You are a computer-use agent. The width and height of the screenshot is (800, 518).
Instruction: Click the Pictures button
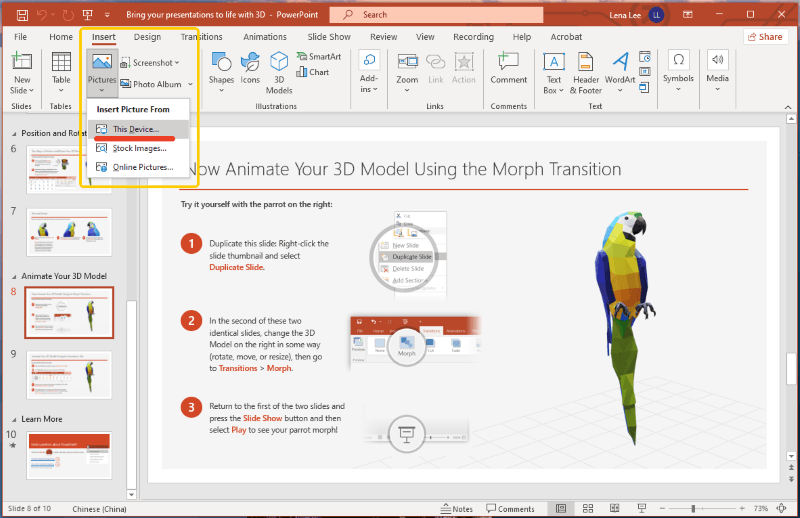[x=102, y=73]
